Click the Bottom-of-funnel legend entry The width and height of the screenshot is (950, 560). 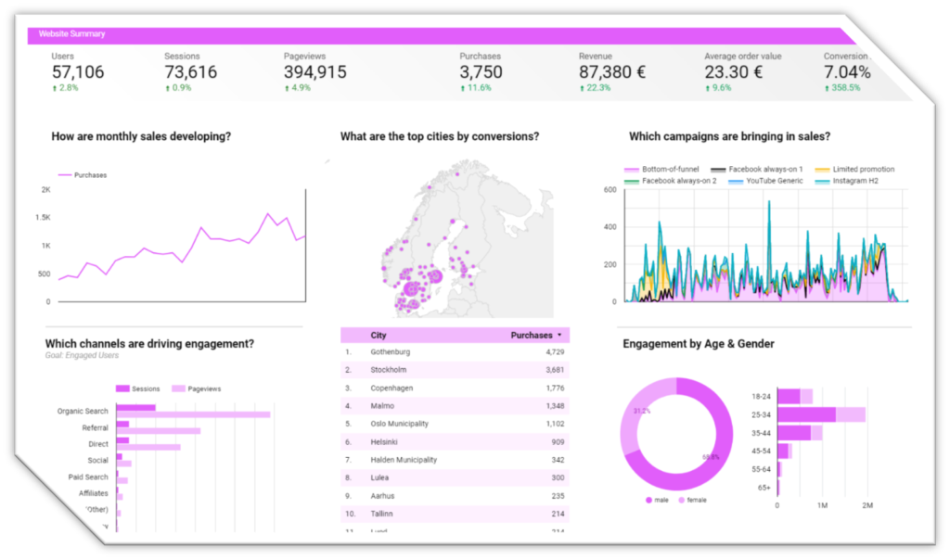[661, 170]
